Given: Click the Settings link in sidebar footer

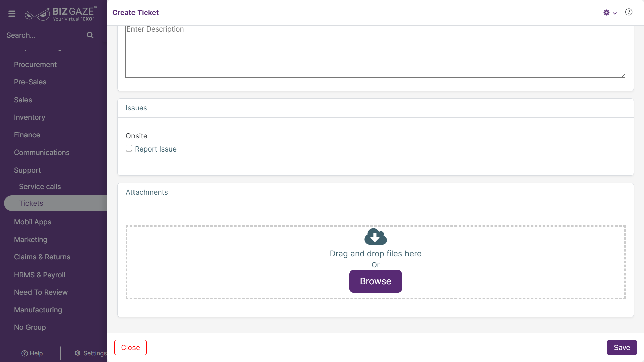Looking at the screenshot, I should click(x=91, y=353).
